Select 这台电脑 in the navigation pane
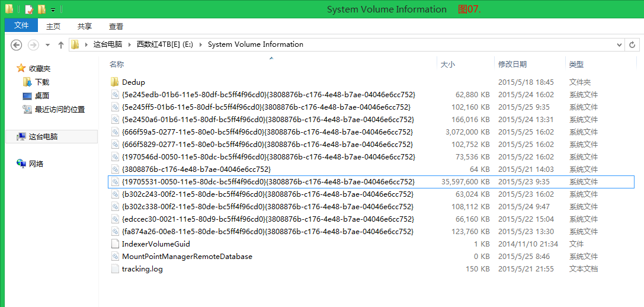The height and width of the screenshot is (307, 644). pyautogui.click(x=43, y=137)
